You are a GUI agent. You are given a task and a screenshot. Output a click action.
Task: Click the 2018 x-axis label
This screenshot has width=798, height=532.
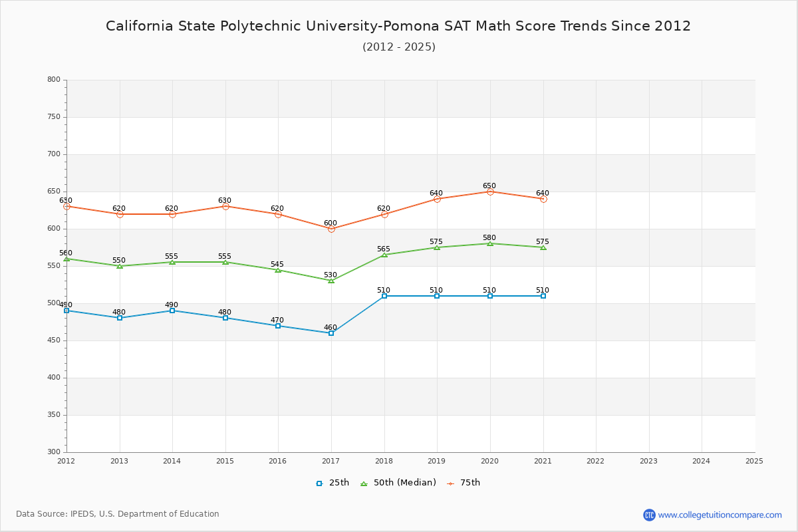pos(384,461)
